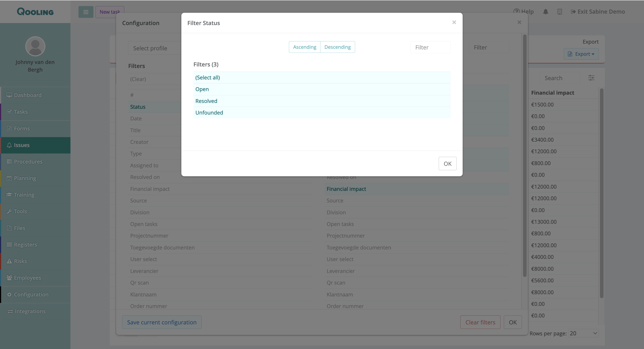The width and height of the screenshot is (644, 349).
Task: Open the Export dropdown
Action: tap(581, 54)
